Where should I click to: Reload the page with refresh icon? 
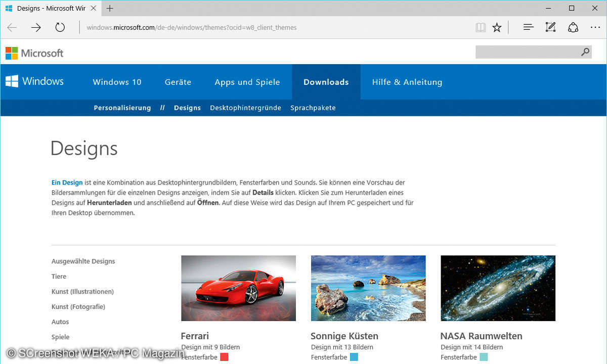(60, 27)
